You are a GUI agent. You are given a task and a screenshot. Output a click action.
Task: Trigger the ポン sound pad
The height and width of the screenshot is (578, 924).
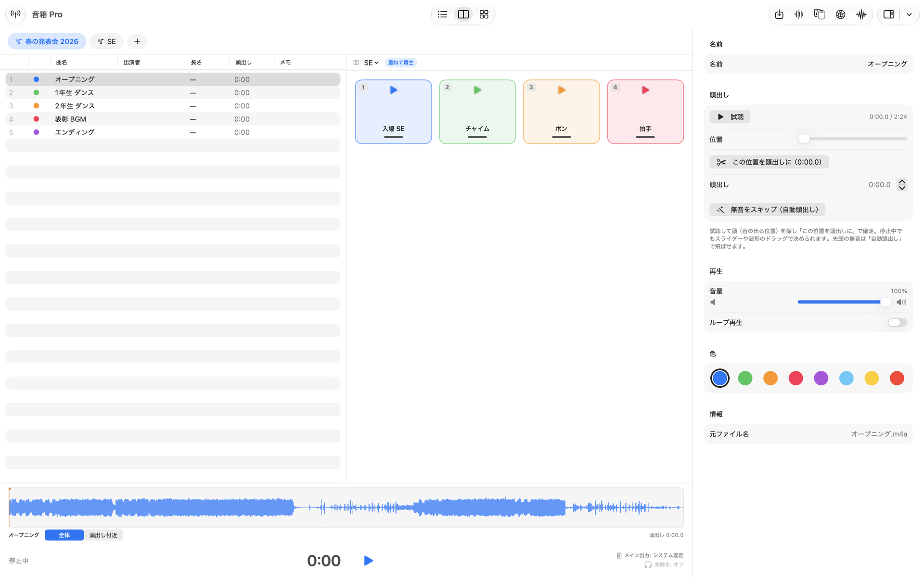point(561,112)
